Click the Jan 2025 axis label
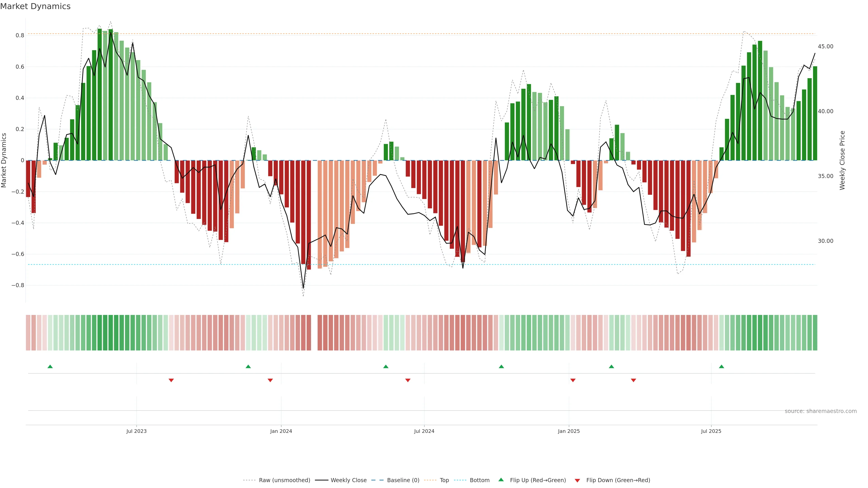 point(569,431)
